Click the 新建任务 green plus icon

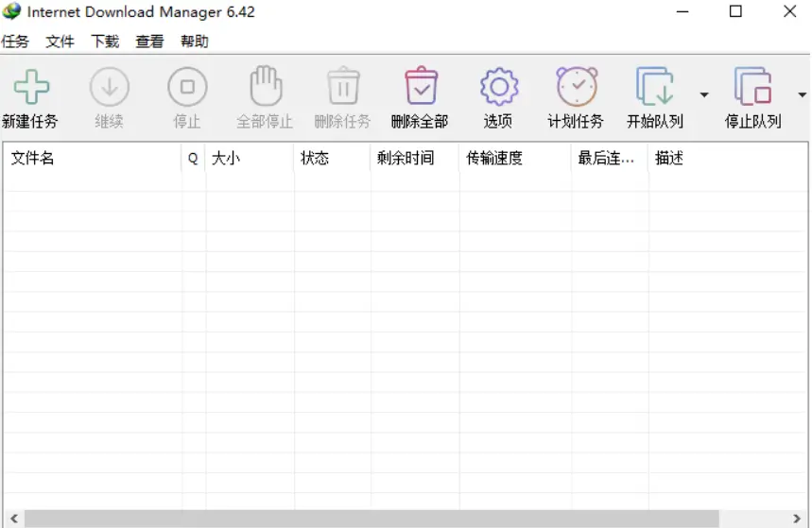click(31, 87)
